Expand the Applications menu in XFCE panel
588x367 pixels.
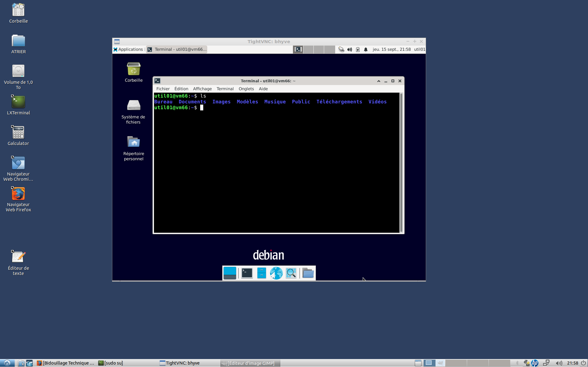coord(128,49)
